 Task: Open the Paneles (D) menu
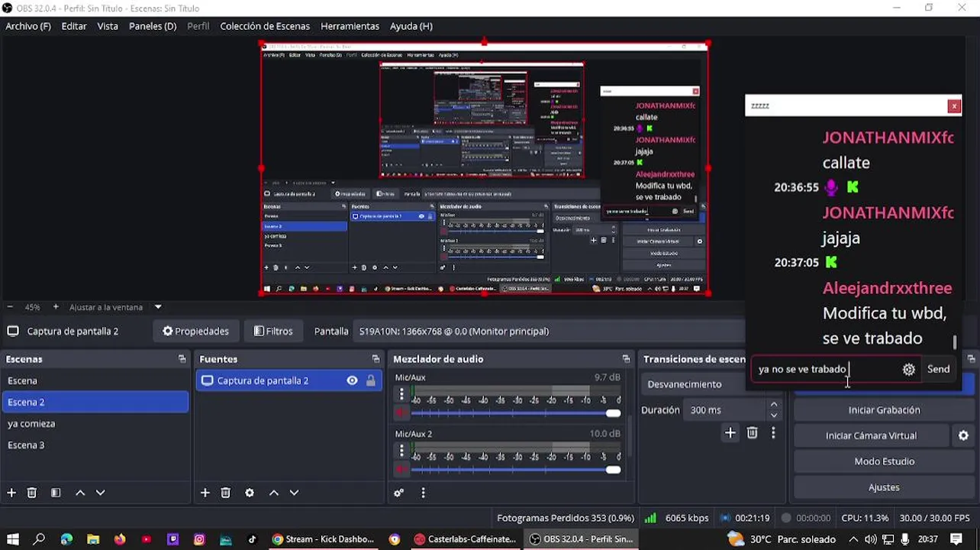click(x=153, y=26)
